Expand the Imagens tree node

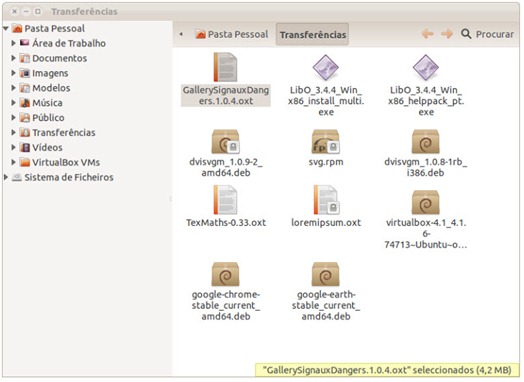13,73
